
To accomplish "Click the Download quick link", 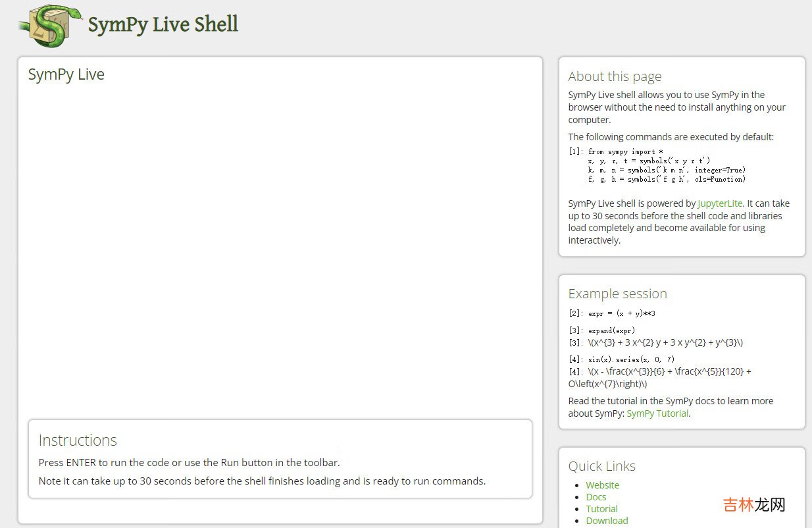I will [607, 521].
